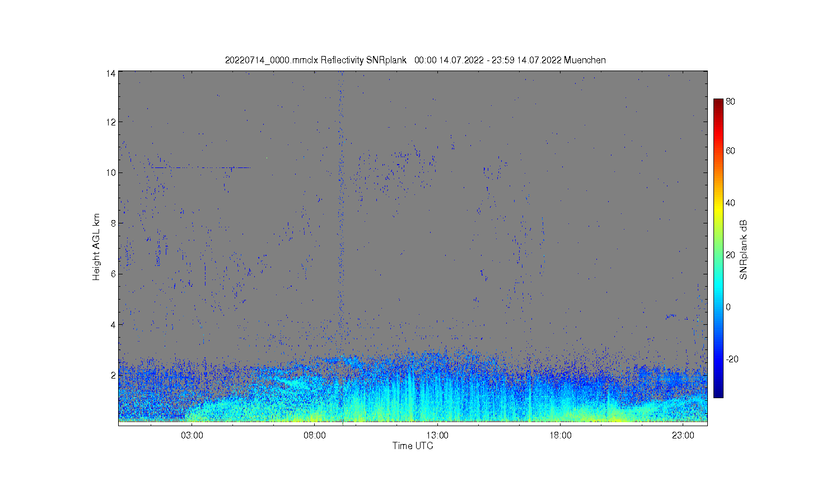Click the height tick label 14
Image resolution: width=840 pixels, height=504 pixels.
coord(111,73)
